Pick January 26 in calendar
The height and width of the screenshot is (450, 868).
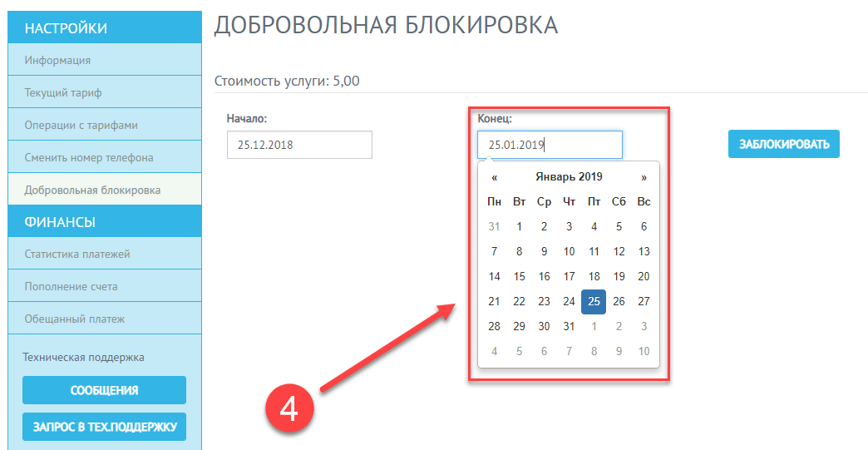pyautogui.click(x=619, y=302)
